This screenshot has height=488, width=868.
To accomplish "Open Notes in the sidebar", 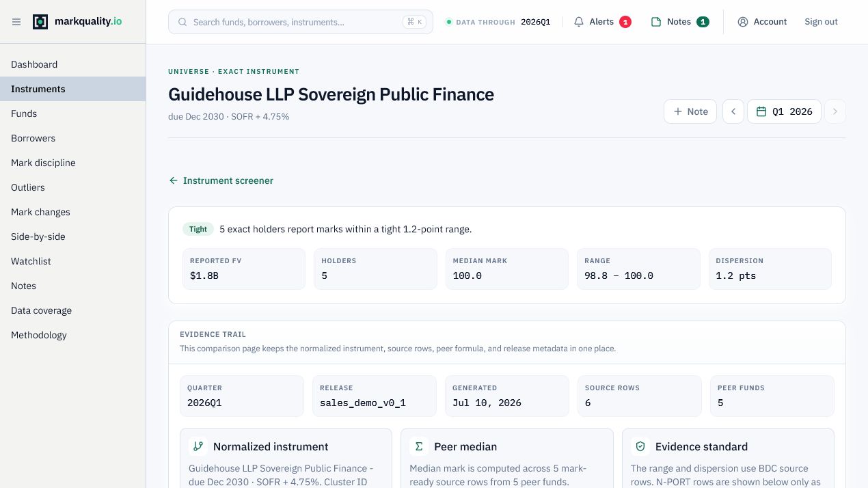I will tap(72, 286).
